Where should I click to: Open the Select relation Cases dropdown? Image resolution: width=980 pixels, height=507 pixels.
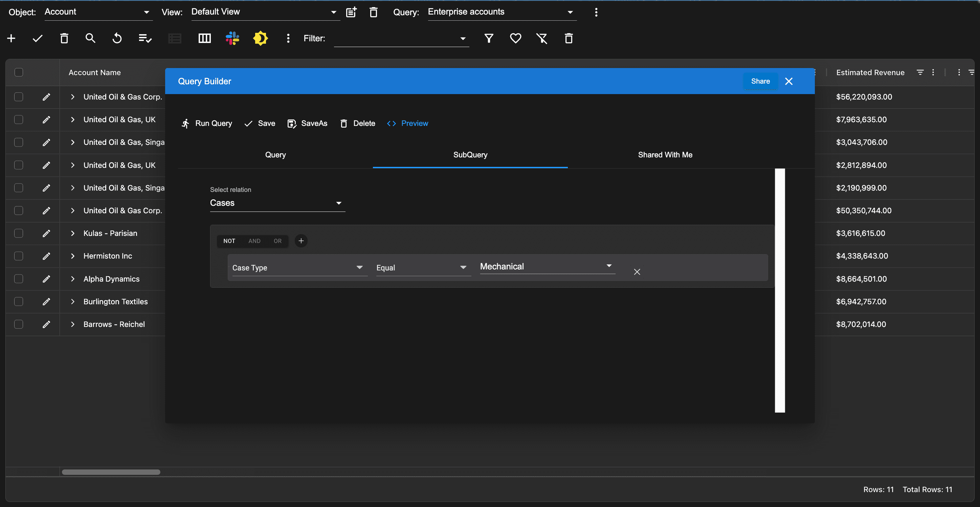[x=277, y=203]
